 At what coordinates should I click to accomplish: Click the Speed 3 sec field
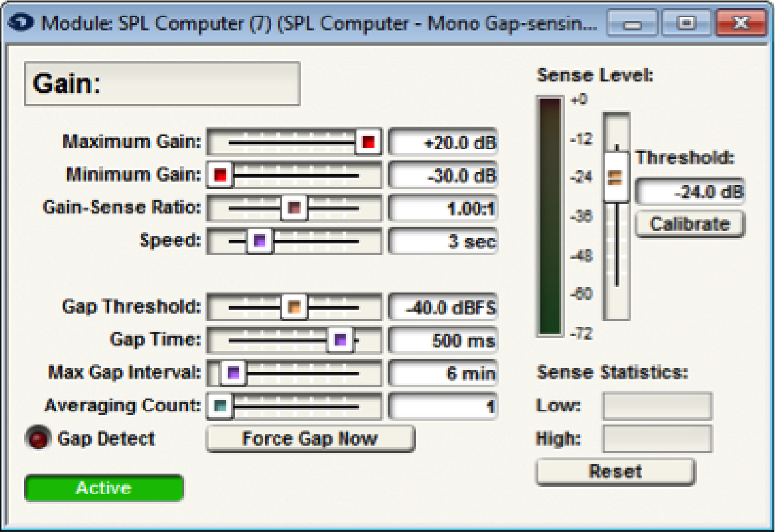[443, 241]
